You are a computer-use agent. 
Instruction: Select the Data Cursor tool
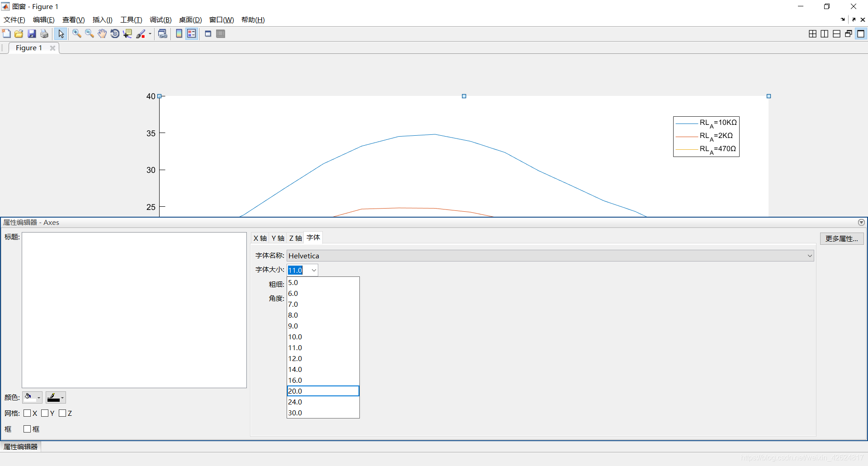[127, 33]
